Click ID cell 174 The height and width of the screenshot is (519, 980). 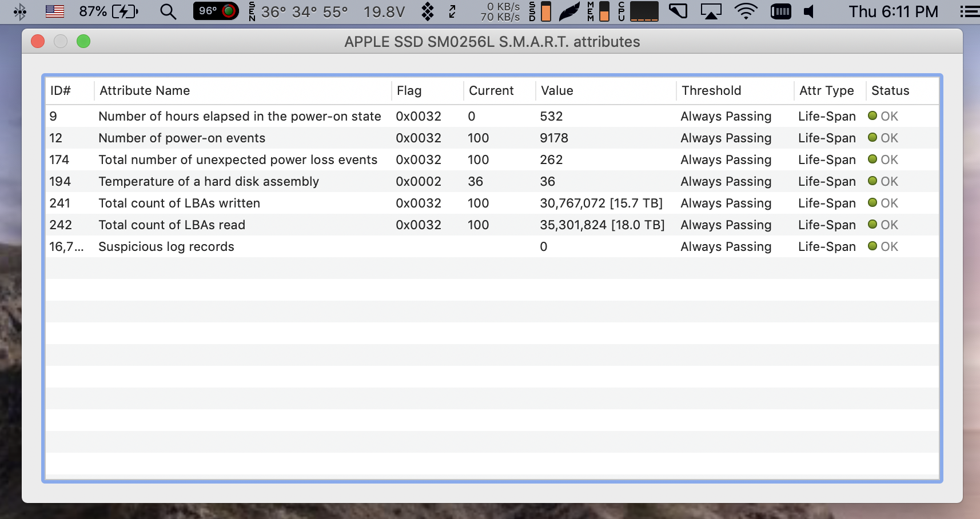pos(59,159)
